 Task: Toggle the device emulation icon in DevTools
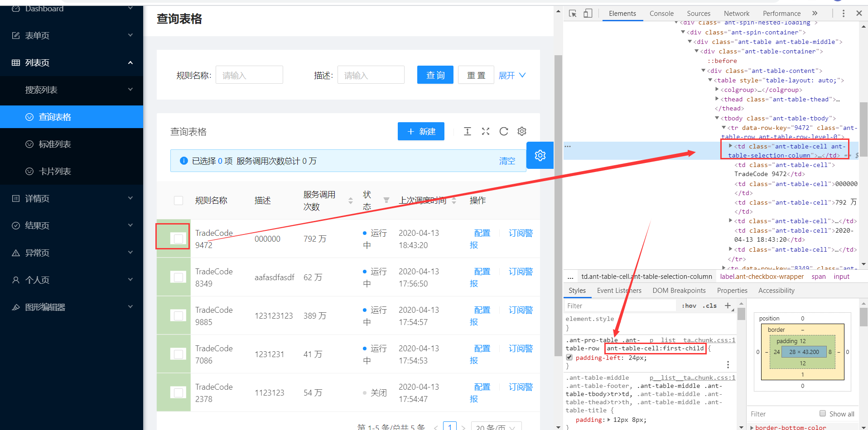click(588, 13)
